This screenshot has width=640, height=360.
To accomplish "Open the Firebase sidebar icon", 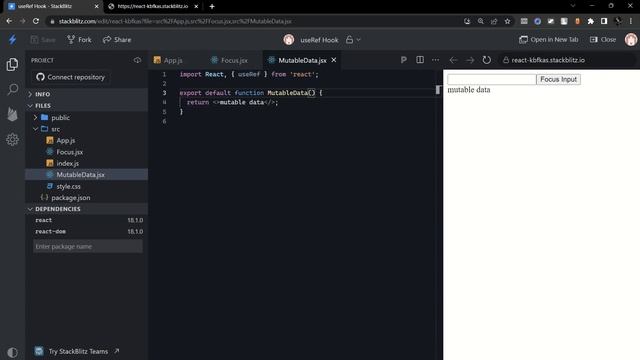I will point(12,114).
